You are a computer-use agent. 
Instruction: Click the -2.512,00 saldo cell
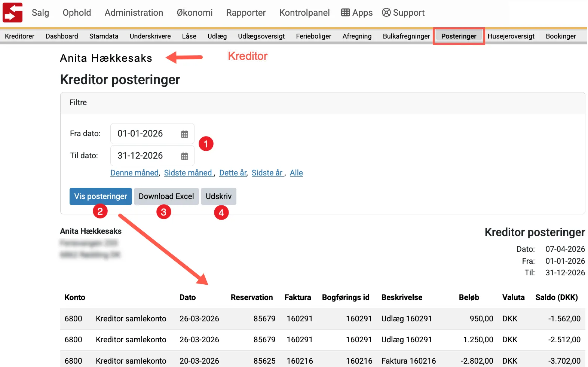[564, 340]
